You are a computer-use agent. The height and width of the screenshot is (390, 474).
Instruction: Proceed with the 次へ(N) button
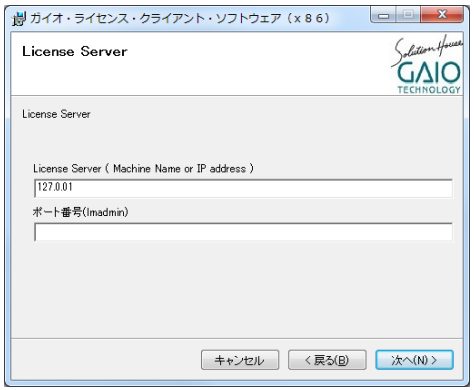tap(414, 360)
